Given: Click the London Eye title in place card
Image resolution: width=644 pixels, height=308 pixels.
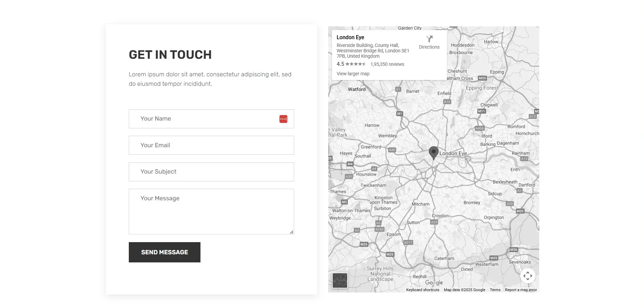Looking at the screenshot, I should click(x=350, y=37).
